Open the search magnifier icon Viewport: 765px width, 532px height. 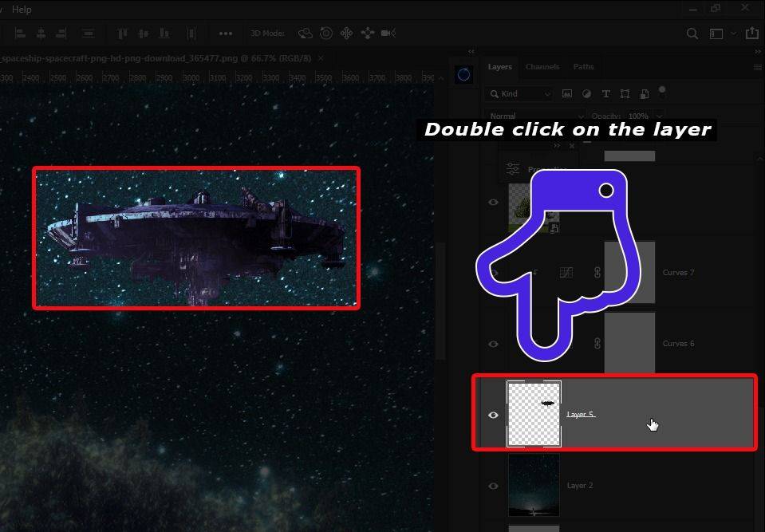click(x=692, y=33)
